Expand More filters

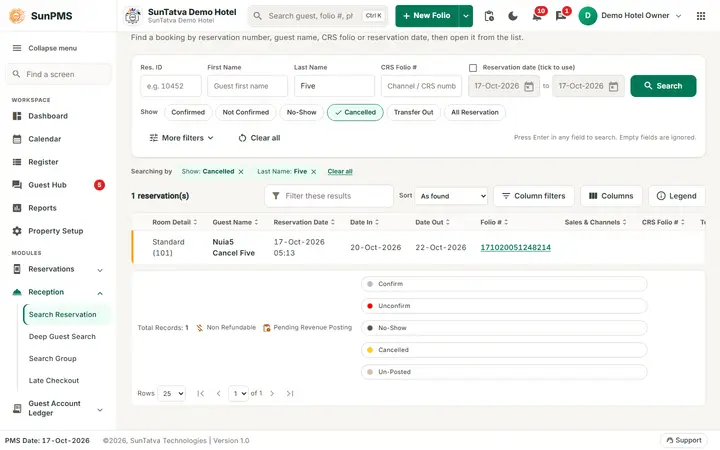pos(181,138)
